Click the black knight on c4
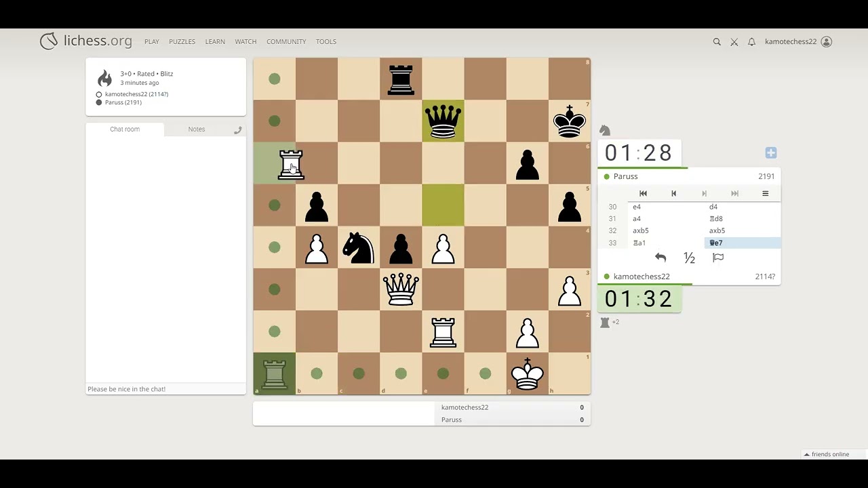This screenshot has height=488, width=868. tap(359, 247)
